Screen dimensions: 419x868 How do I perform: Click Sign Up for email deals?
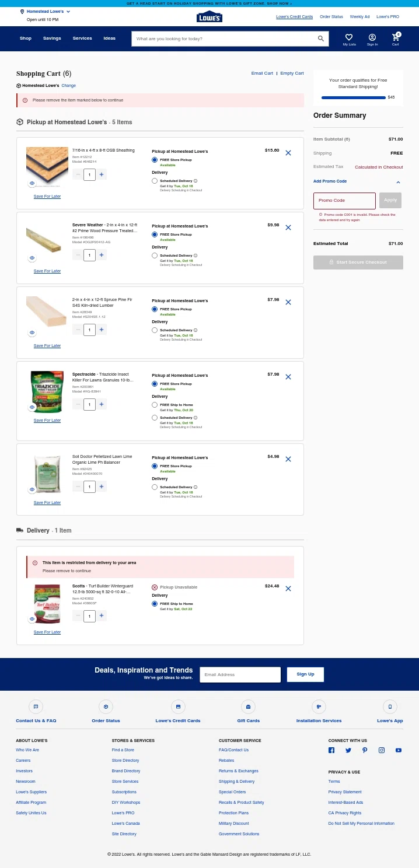click(x=305, y=674)
